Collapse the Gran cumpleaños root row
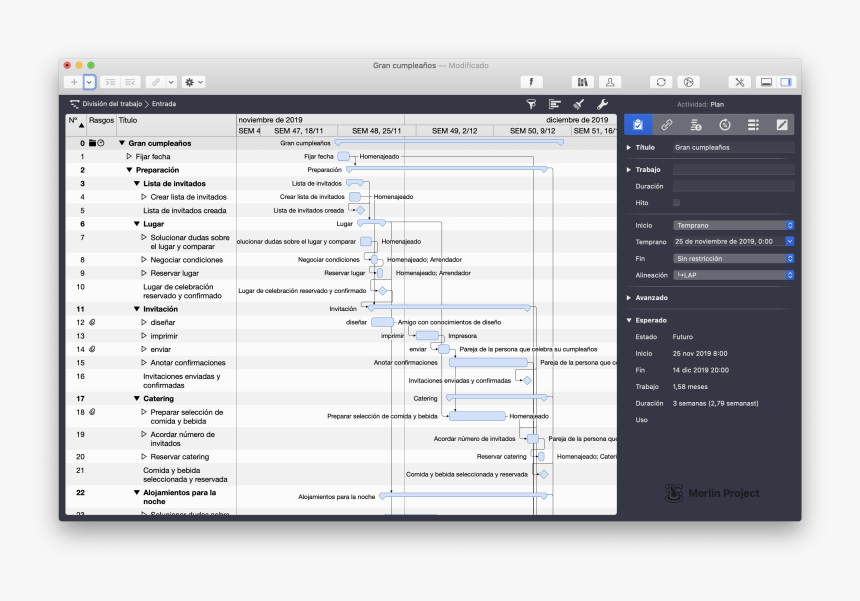Screen dimensions: 860x601 pyautogui.click(x=122, y=143)
